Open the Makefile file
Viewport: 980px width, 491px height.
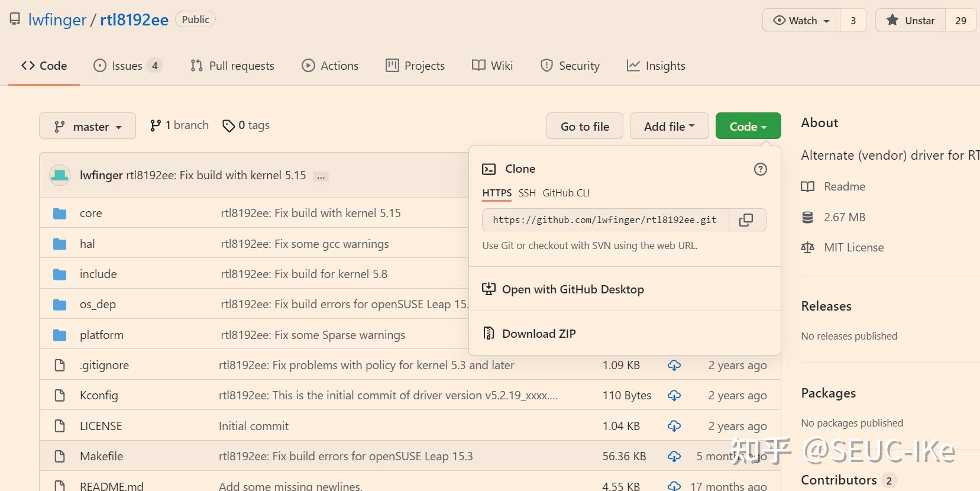pos(101,456)
